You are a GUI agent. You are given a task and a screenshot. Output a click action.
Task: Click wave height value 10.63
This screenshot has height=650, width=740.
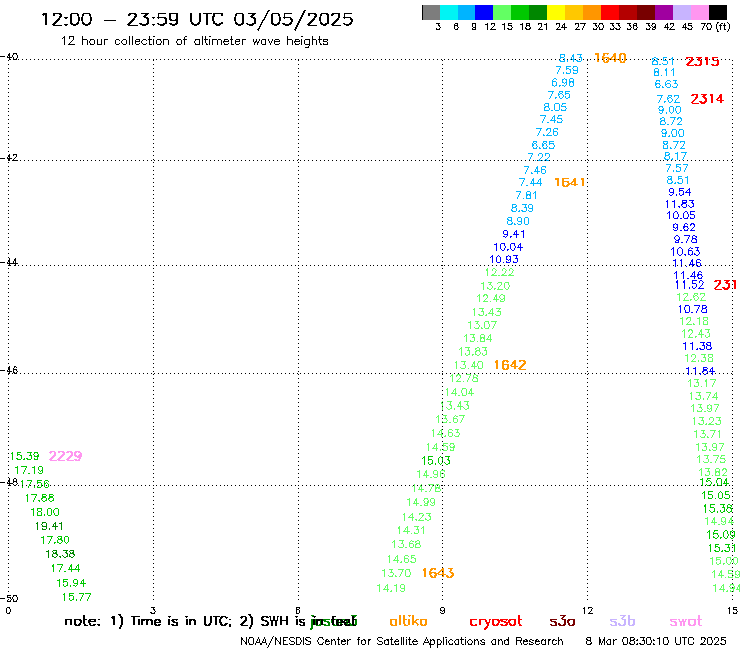pos(685,252)
